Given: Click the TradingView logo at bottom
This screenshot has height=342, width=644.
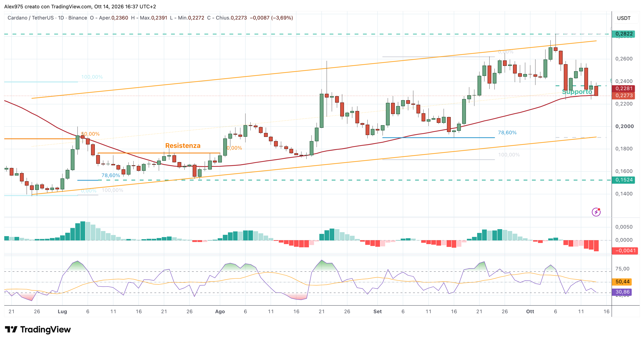Looking at the screenshot, I should [x=38, y=330].
